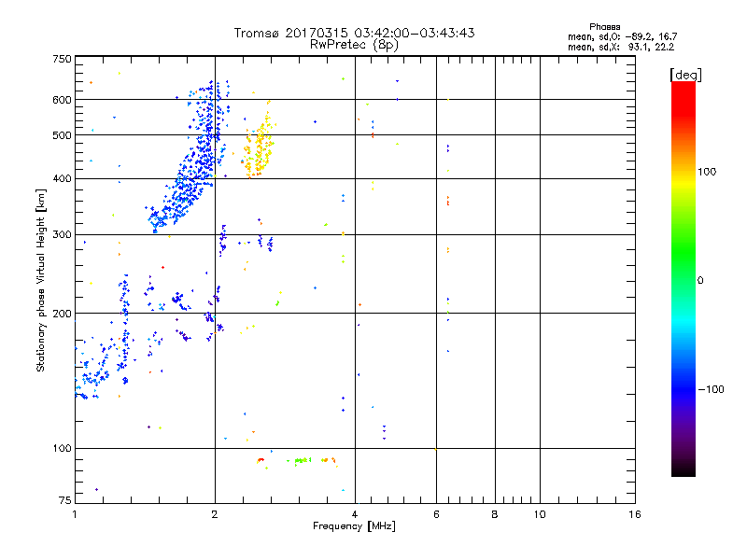Screen dimensions: 747x560
Task: Click the plot title 'Tromsø 20170315 03:42:00-03:43:43'
Action: [x=354, y=33]
